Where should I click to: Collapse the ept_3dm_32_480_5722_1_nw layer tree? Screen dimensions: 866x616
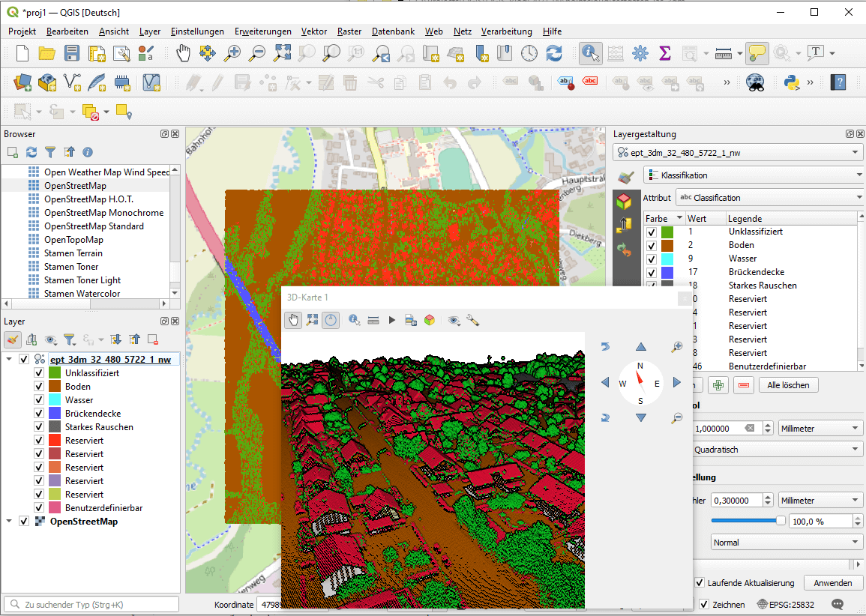[x=9, y=360]
